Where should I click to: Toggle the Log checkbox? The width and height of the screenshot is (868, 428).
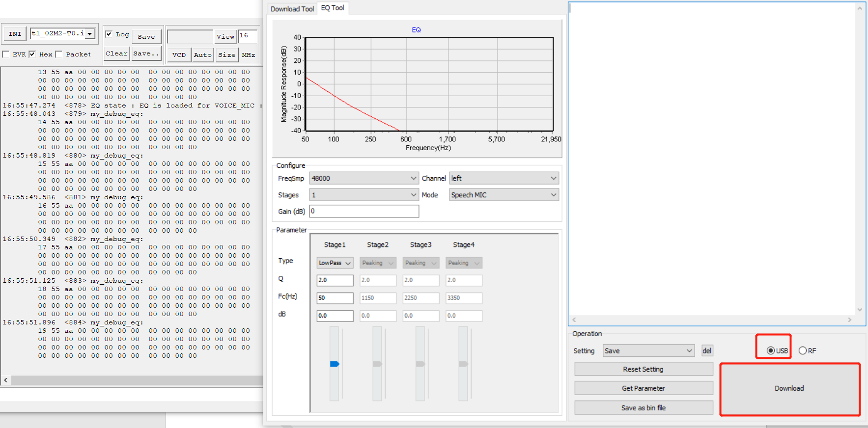(x=109, y=34)
